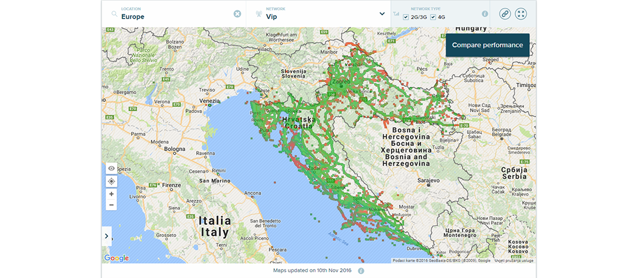Center the map on my location
Screen dimensions: 644x278
111,181
